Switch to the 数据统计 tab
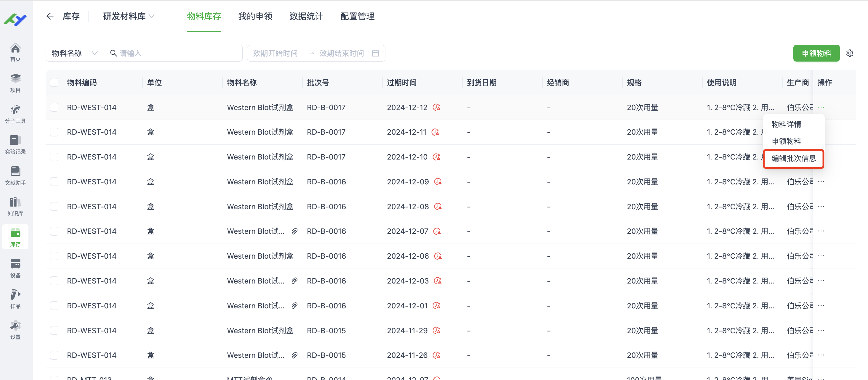 click(x=306, y=16)
